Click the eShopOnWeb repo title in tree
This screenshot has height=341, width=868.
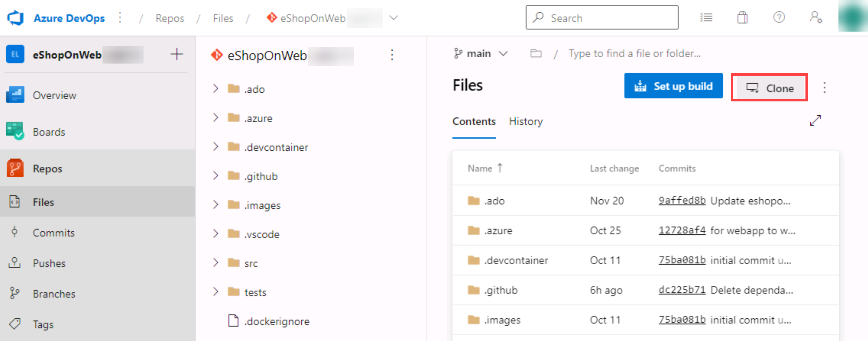[x=267, y=56]
